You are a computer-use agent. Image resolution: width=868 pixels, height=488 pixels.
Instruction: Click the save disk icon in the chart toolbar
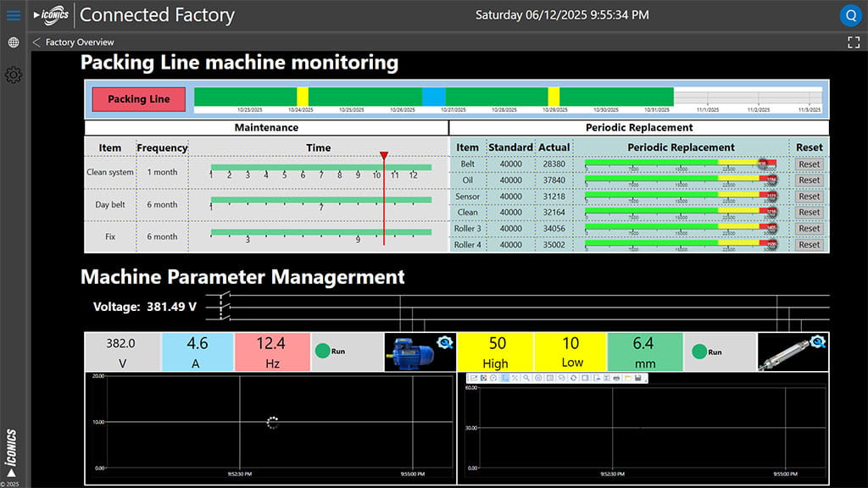(x=637, y=378)
